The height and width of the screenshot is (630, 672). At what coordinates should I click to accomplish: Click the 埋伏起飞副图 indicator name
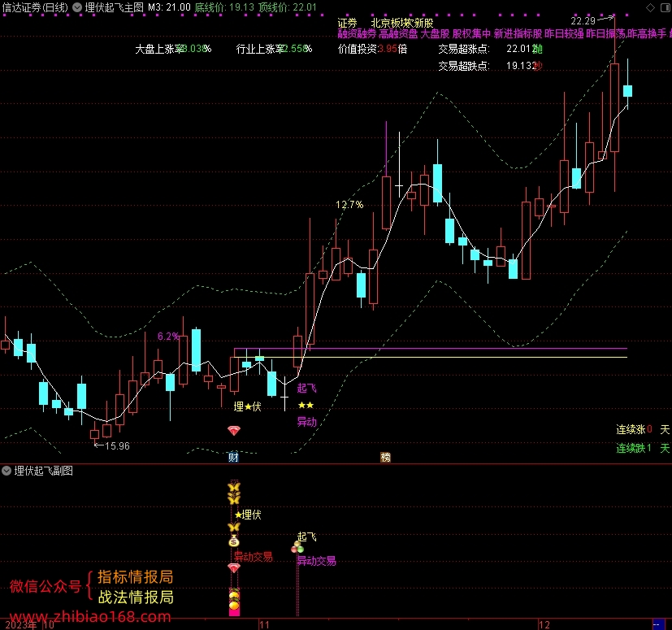(x=44, y=471)
